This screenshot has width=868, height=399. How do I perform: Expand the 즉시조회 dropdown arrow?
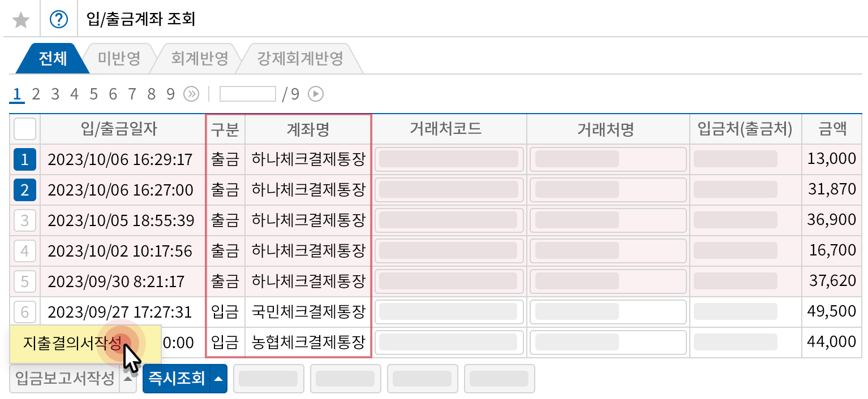218,379
